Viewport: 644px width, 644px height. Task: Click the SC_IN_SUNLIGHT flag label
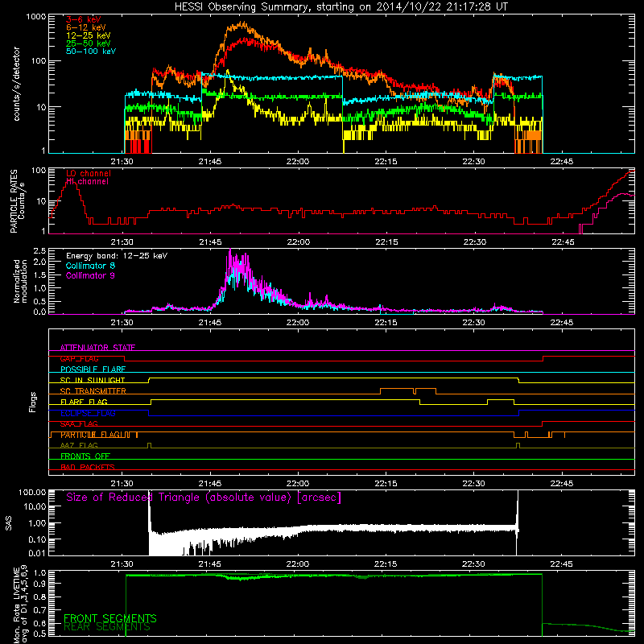tap(93, 380)
